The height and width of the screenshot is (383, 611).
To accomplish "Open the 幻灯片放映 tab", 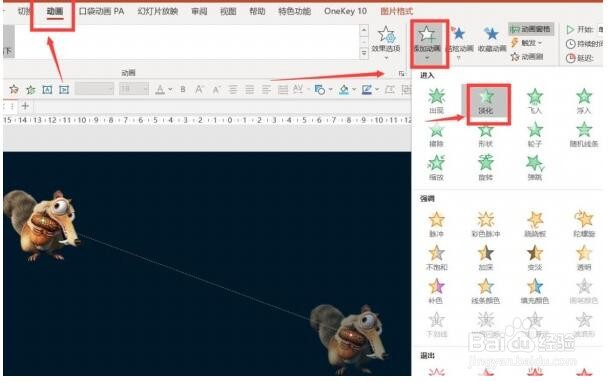I will pos(157,11).
